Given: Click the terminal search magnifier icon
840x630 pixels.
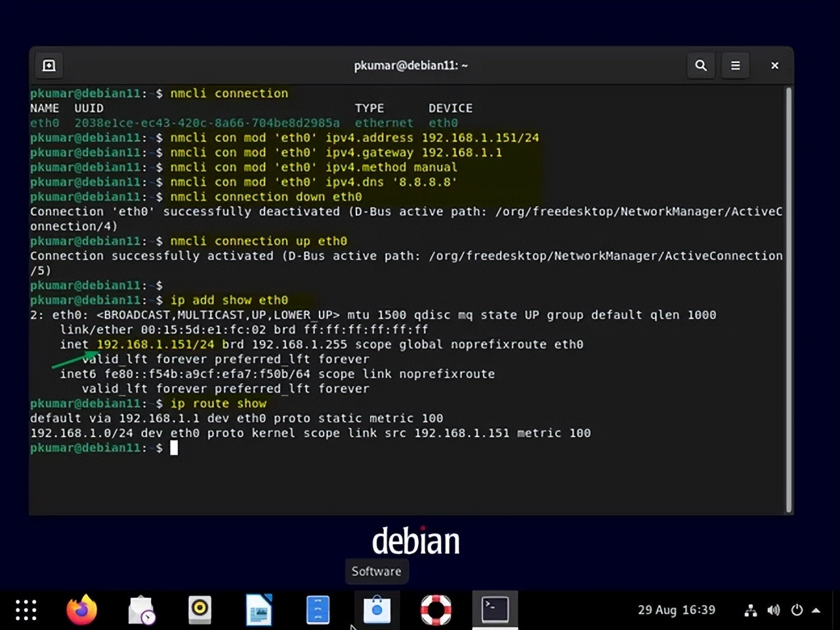Looking at the screenshot, I should (701, 66).
